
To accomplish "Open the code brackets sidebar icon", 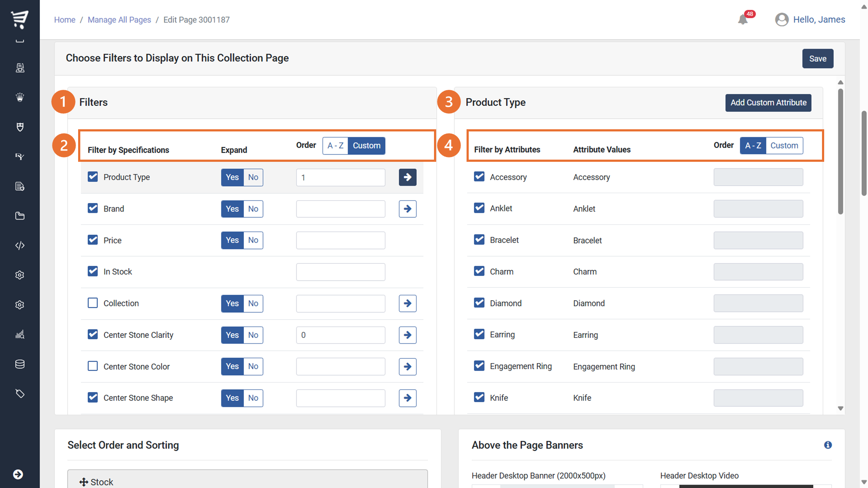I will 20,246.
